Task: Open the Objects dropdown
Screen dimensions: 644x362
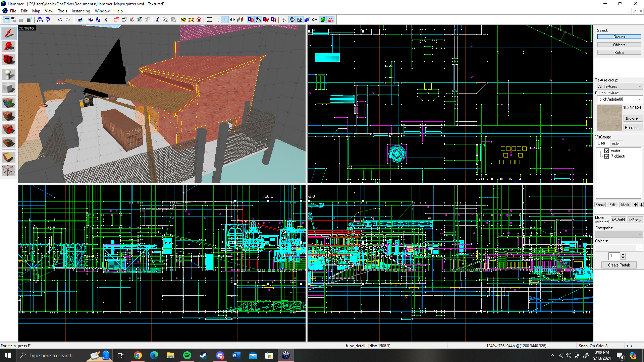Action: pos(619,247)
